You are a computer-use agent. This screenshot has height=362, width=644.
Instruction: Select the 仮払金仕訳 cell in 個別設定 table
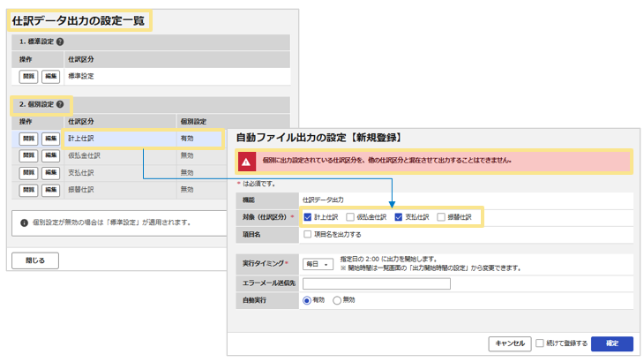click(x=120, y=155)
